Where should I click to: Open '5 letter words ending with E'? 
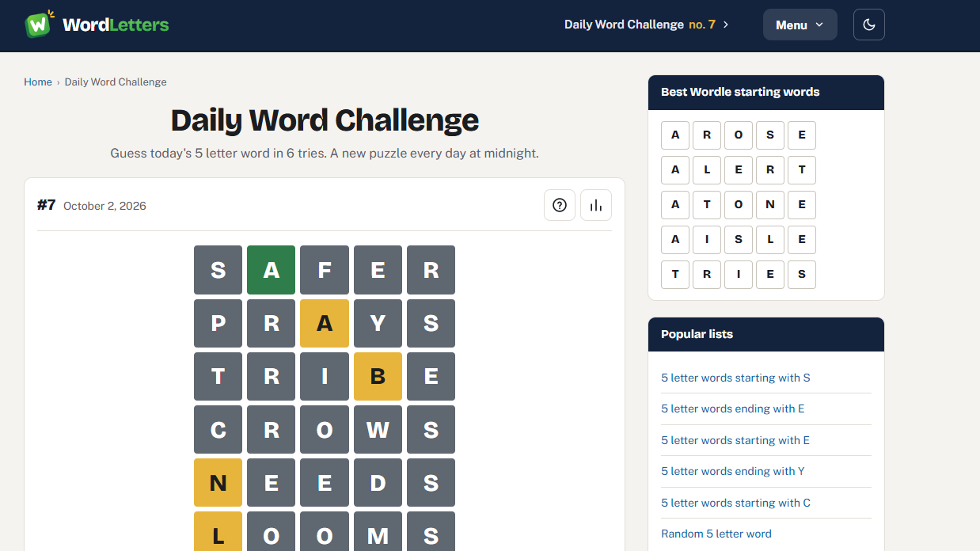(x=733, y=408)
